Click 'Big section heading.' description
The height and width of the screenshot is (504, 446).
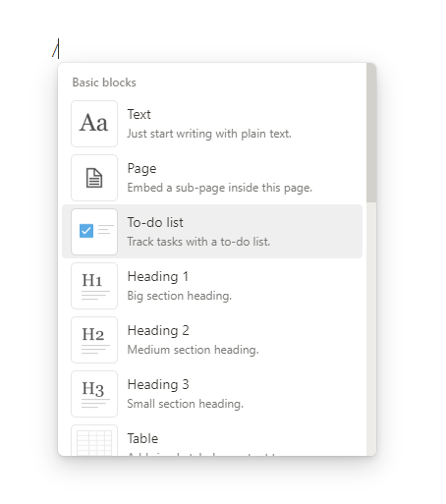180,296
